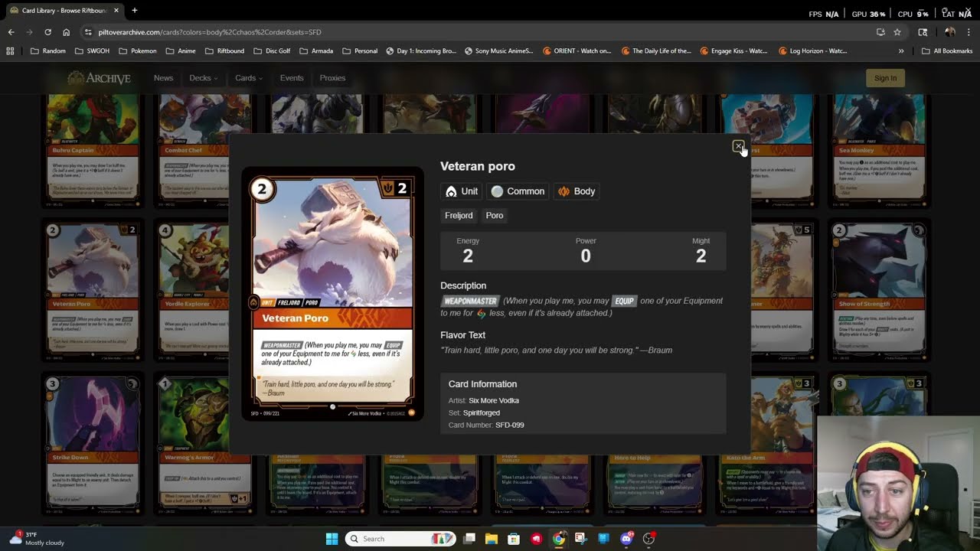Open the Chrome apps grid icon
Viewport: 980px width, 551px height.
pos(10,51)
